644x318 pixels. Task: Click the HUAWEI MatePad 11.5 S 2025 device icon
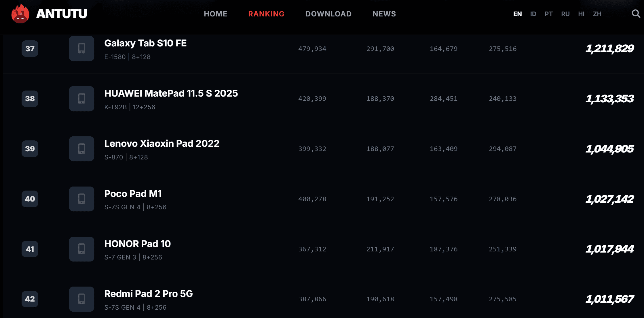pos(81,99)
